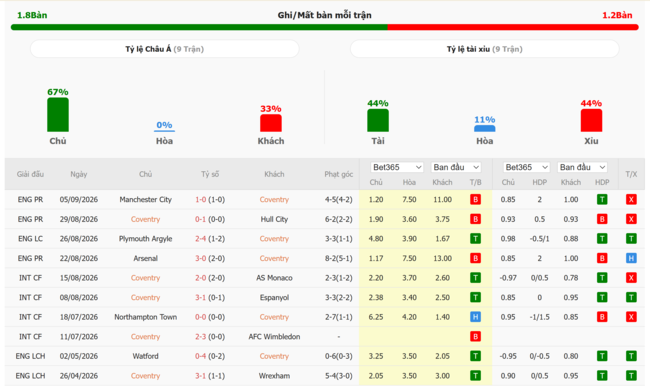Screen dimensions: 650x389
Task: Click the 0-4 (0-2) score
Action: pyautogui.click(x=210, y=356)
